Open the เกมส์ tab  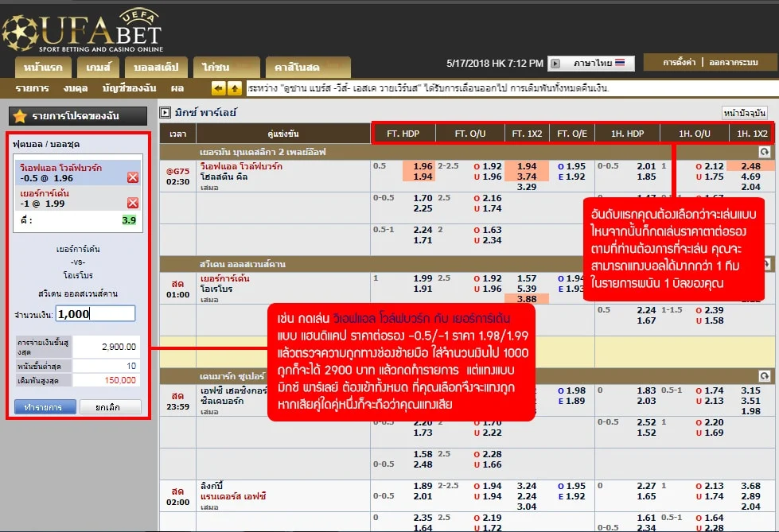tap(99, 67)
